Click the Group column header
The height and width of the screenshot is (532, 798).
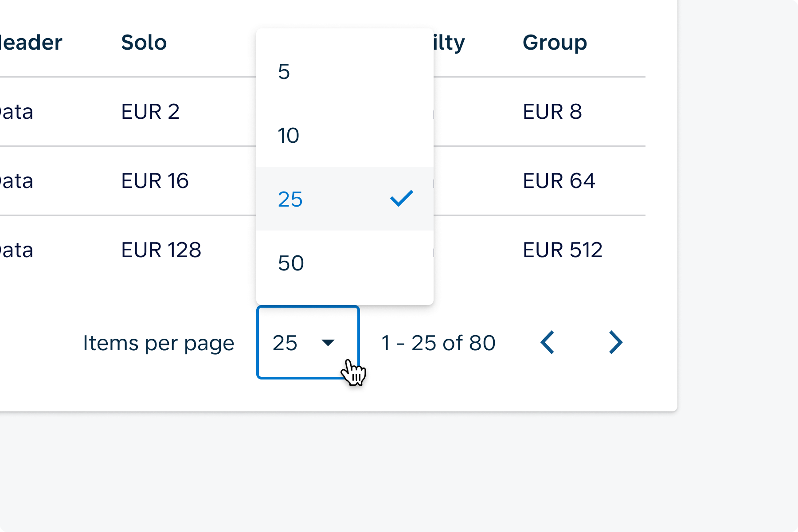555,43
